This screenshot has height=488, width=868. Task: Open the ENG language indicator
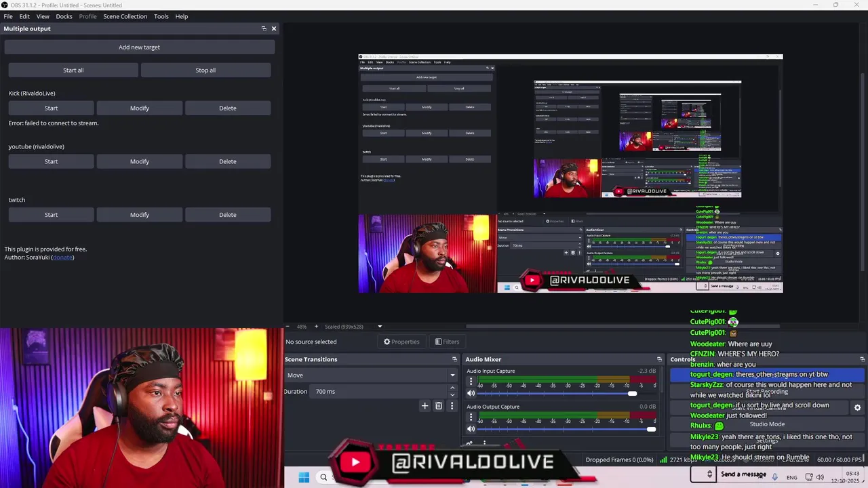[x=792, y=477]
